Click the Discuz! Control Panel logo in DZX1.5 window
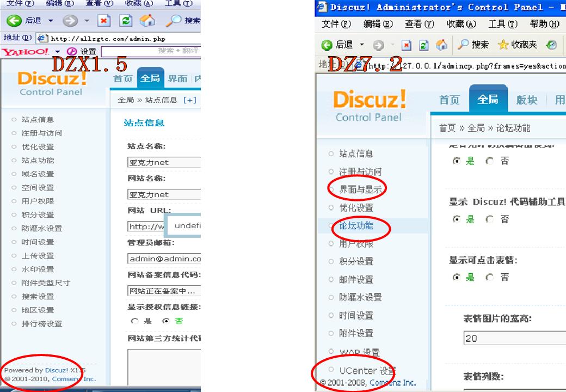Screen dimensions: 566x392 tap(52, 83)
